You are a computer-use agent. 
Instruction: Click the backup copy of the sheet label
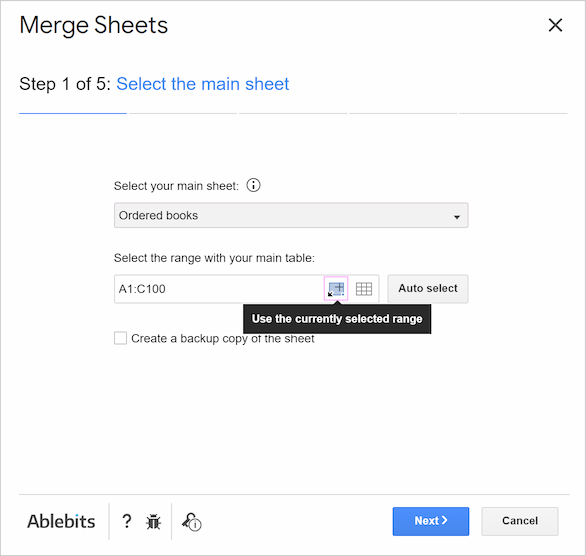223,339
